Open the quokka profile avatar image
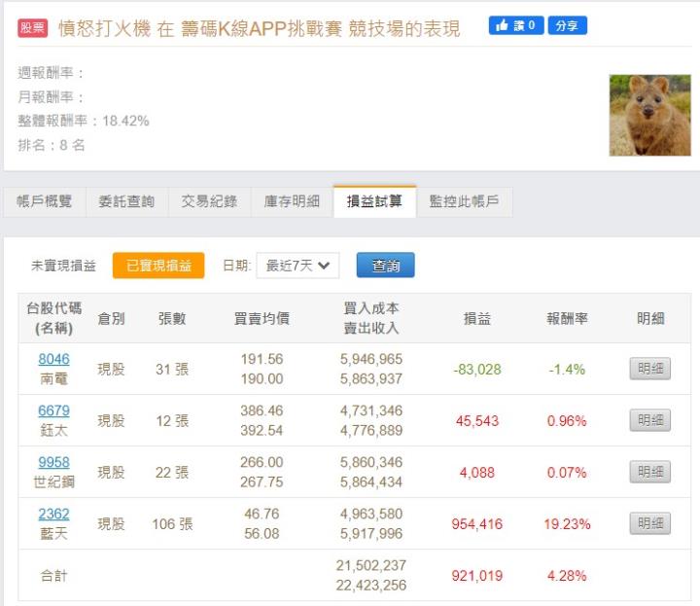The image size is (700, 606). [649, 115]
